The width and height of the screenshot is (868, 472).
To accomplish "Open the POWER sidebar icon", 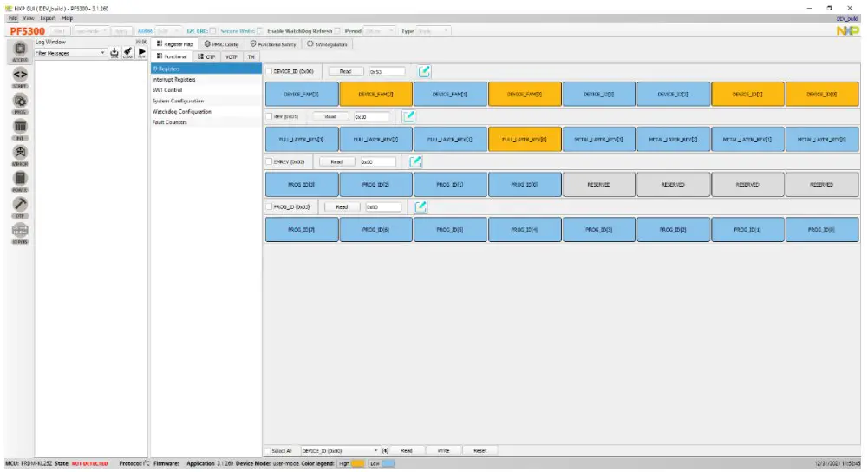I will (x=20, y=180).
